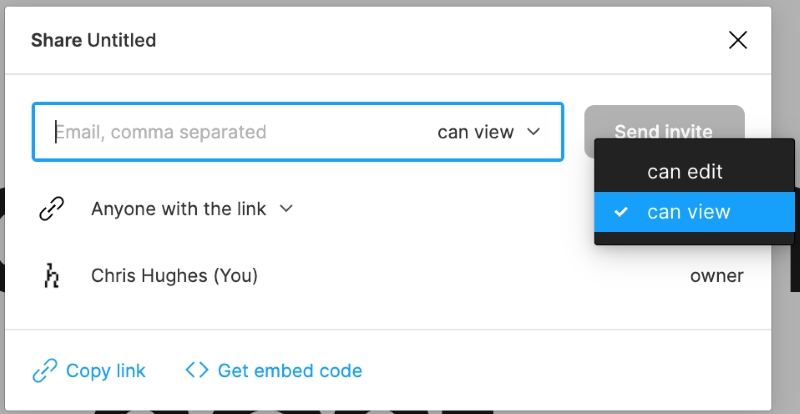This screenshot has height=414, width=800.
Task: Click the Share Untitled dialog title
Action: pyautogui.click(x=93, y=40)
